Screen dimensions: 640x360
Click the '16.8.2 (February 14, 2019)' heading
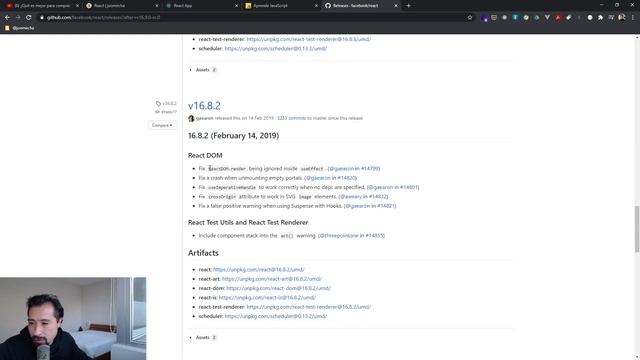click(x=233, y=136)
